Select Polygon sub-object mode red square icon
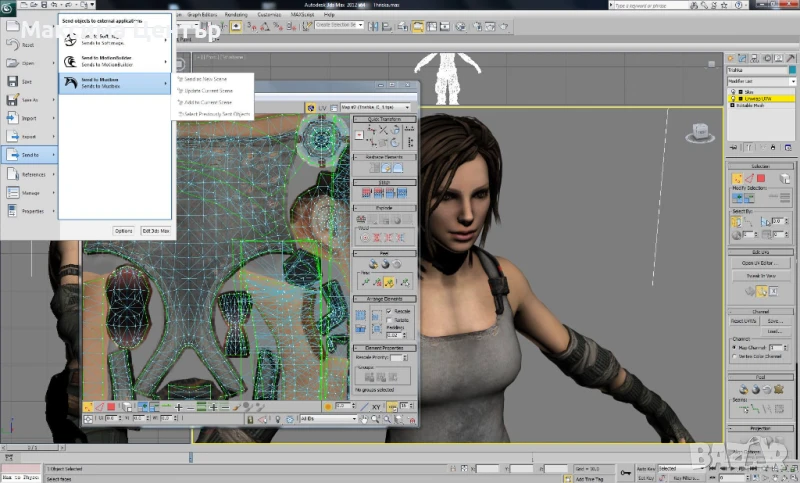 (761, 178)
